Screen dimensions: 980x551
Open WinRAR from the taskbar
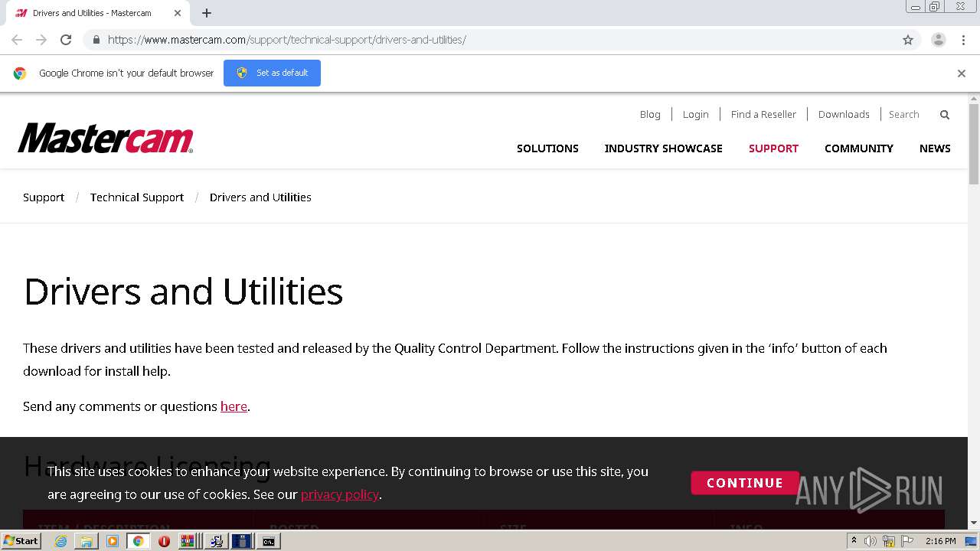(x=188, y=541)
